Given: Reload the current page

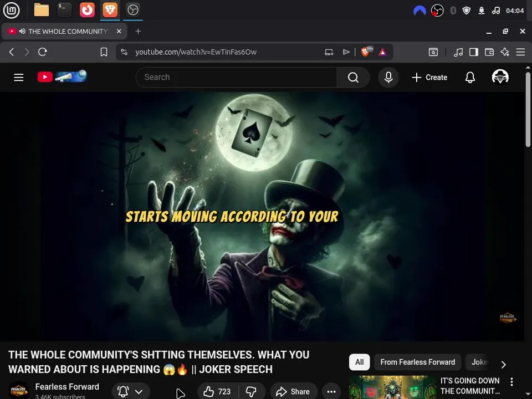Looking at the screenshot, I should pos(43,52).
